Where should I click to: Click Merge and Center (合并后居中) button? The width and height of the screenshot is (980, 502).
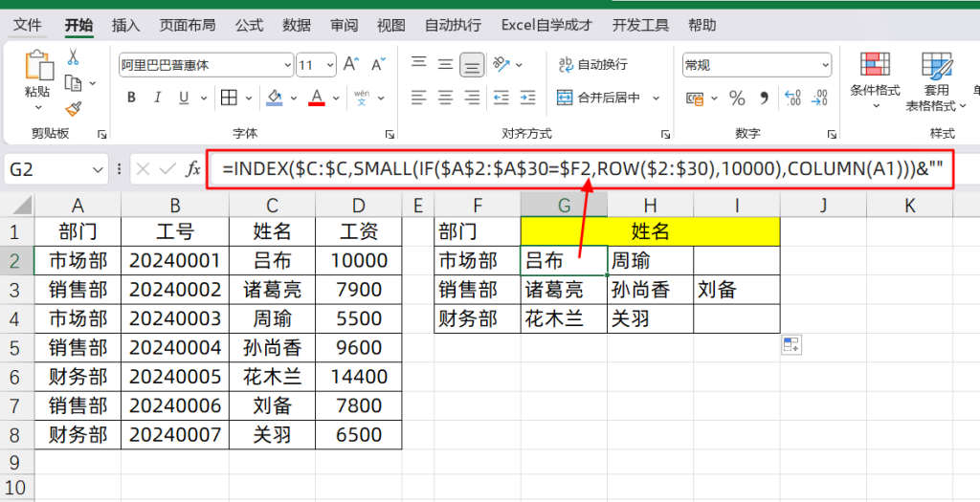609,98
